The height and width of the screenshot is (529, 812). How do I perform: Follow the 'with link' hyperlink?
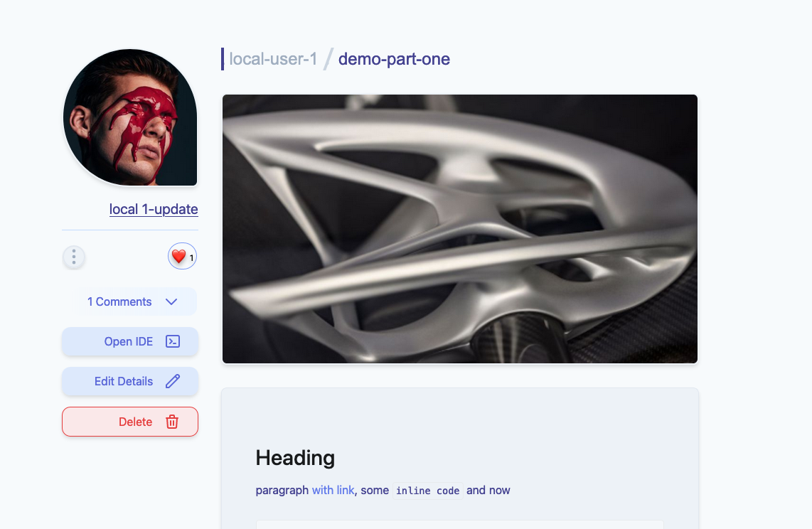click(x=333, y=490)
